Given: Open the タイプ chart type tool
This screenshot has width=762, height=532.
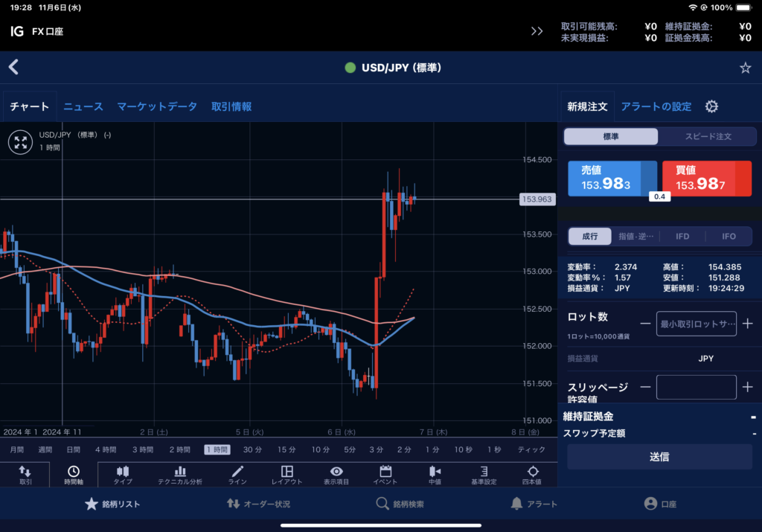Looking at the screenshot, I should coord(123,475).
